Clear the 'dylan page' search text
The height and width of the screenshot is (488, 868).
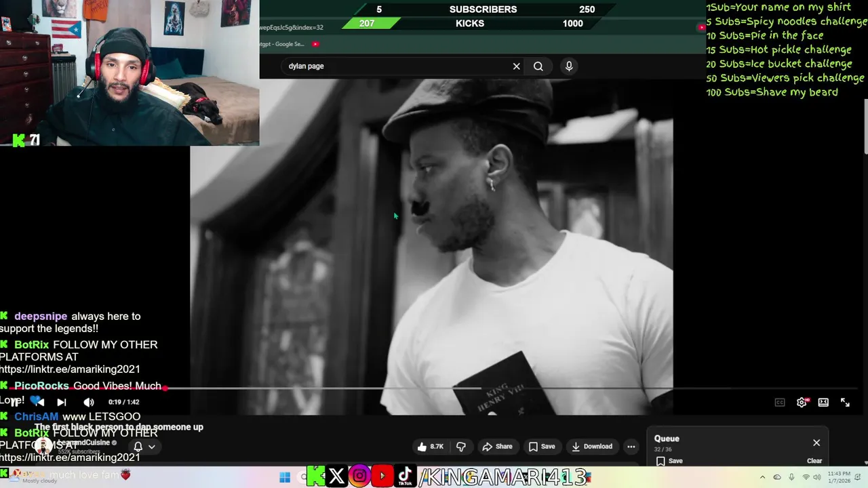517,66
